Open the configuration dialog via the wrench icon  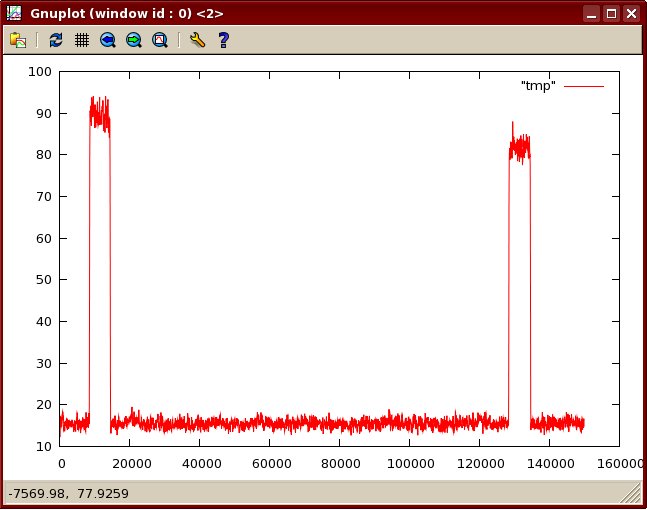pyautogui.click(x=197, y=40)
